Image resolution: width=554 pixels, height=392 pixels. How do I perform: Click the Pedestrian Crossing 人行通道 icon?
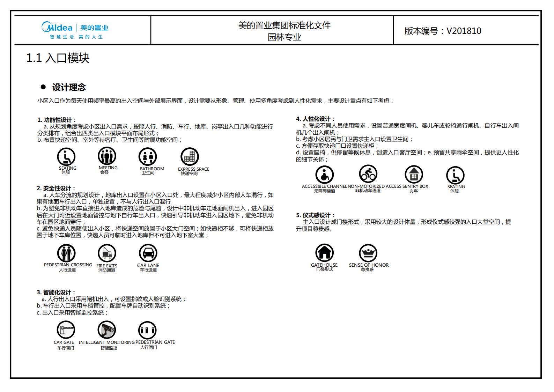[66, 253]
